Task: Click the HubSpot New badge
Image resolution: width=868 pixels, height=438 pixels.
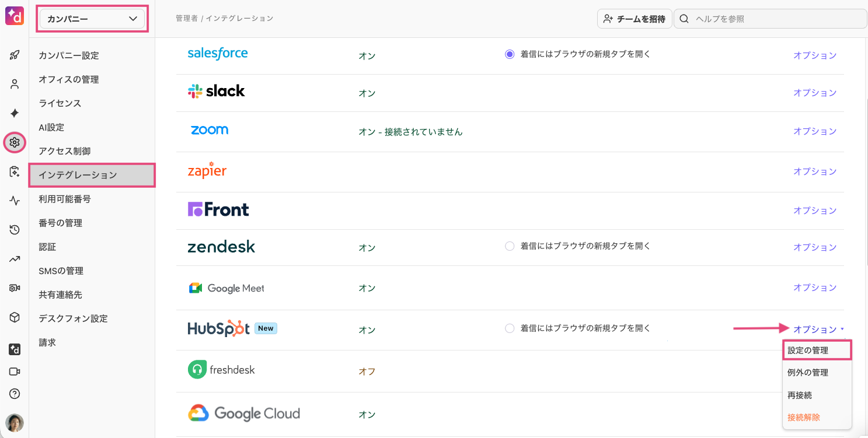Action: [266, 328]
